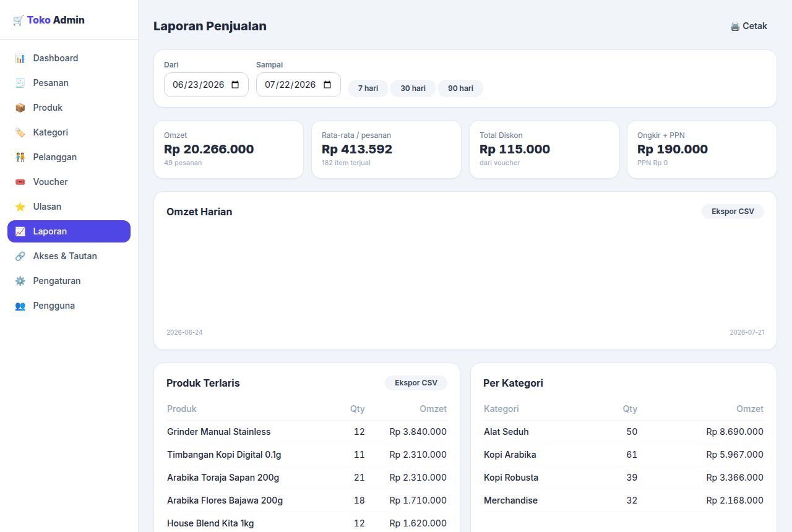Click the shopping cart logo icon
The image size is (792, 532).
coord(18,20)
